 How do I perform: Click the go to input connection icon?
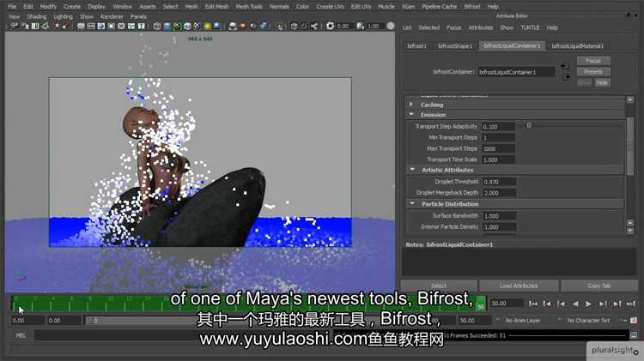(566, 66)
